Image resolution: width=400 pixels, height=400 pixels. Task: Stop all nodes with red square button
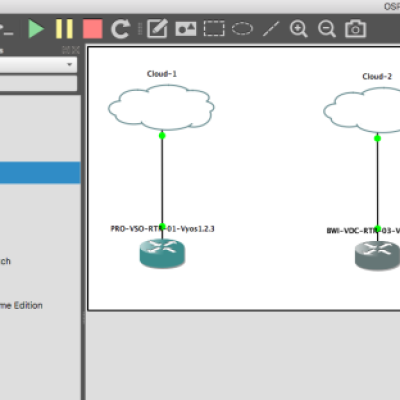click(92, 29)
